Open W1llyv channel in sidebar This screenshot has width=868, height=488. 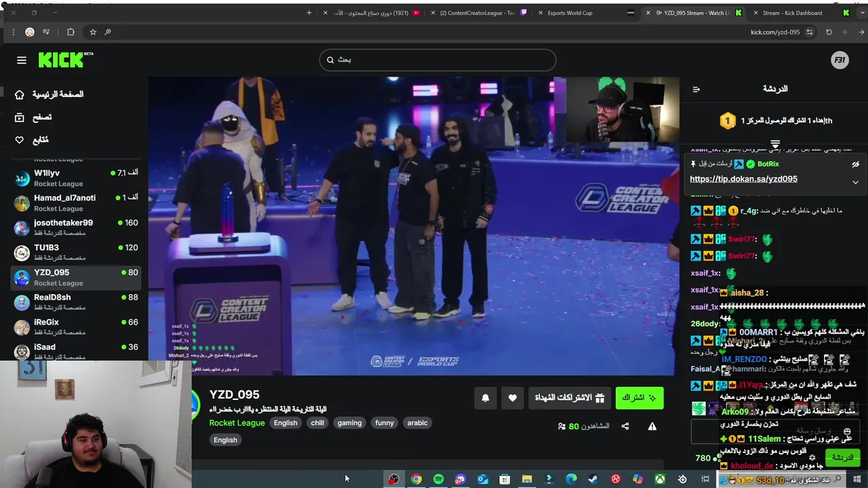[x=76, y=178]
